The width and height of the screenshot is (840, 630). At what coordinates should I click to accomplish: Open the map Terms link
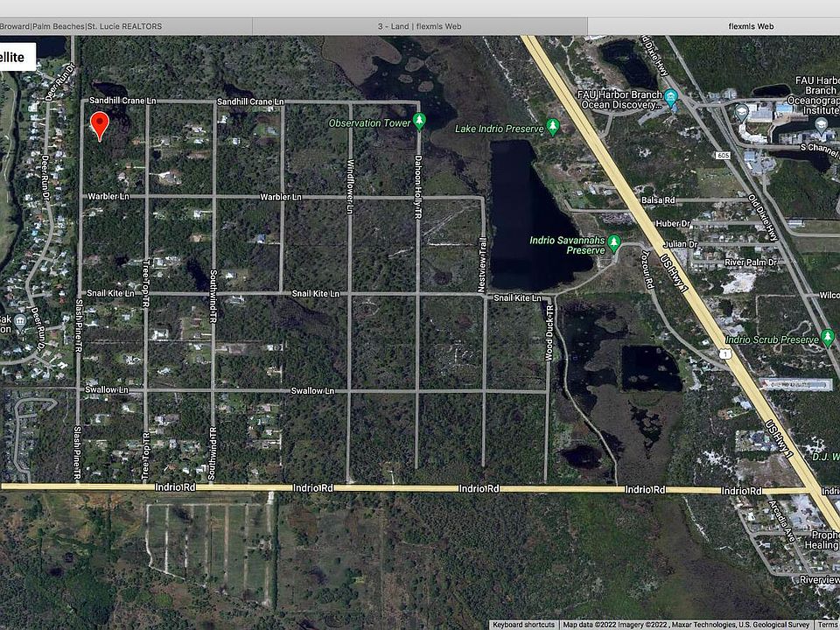(x=828, y=625)
